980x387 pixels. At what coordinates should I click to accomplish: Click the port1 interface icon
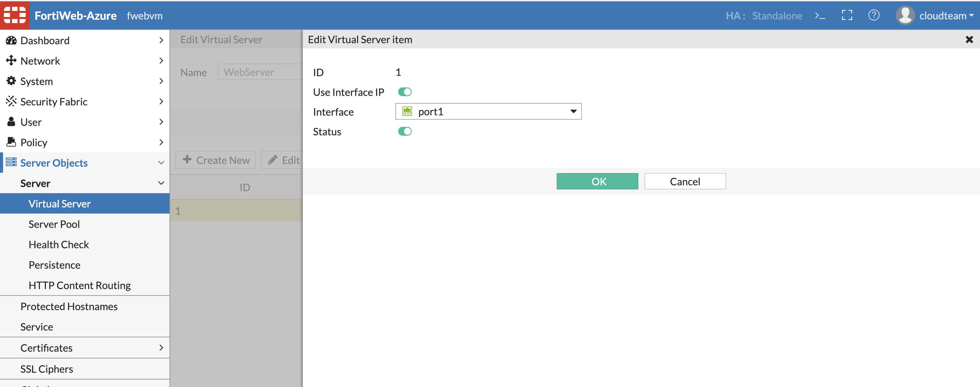(407, 112)
